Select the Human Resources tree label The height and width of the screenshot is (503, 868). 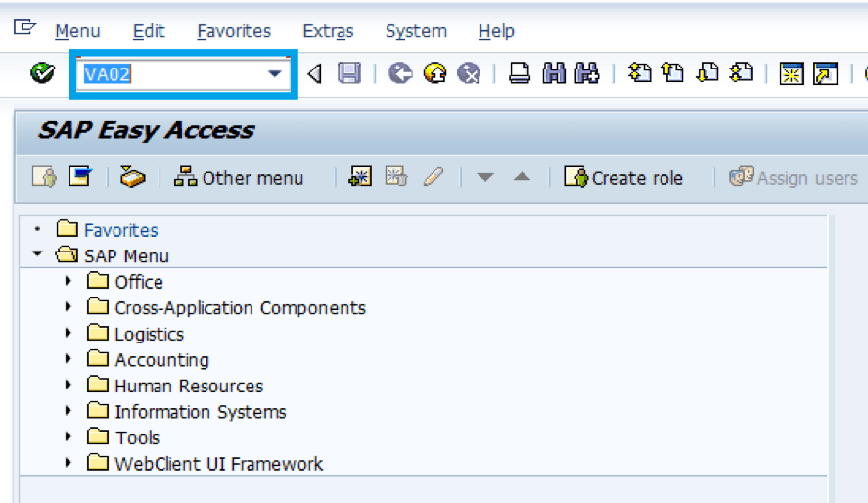click(x=189, y=386)
